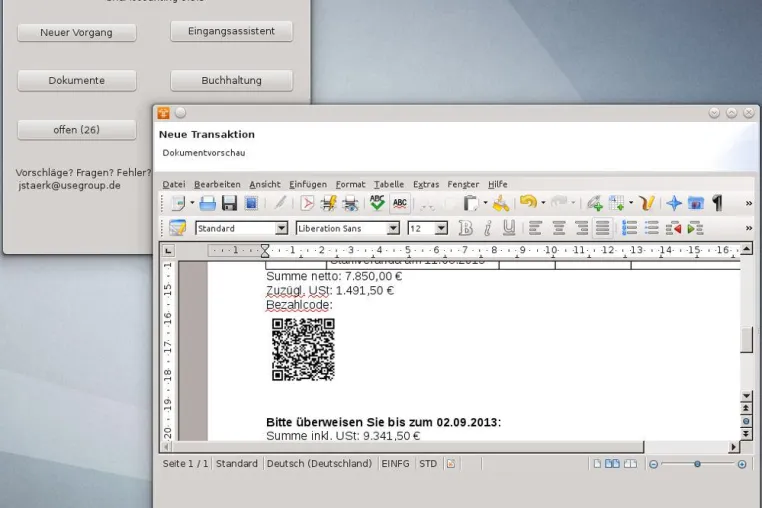762x508 pixels.
Task: Click the Insert Table icon
Action: tap(616, 203)
